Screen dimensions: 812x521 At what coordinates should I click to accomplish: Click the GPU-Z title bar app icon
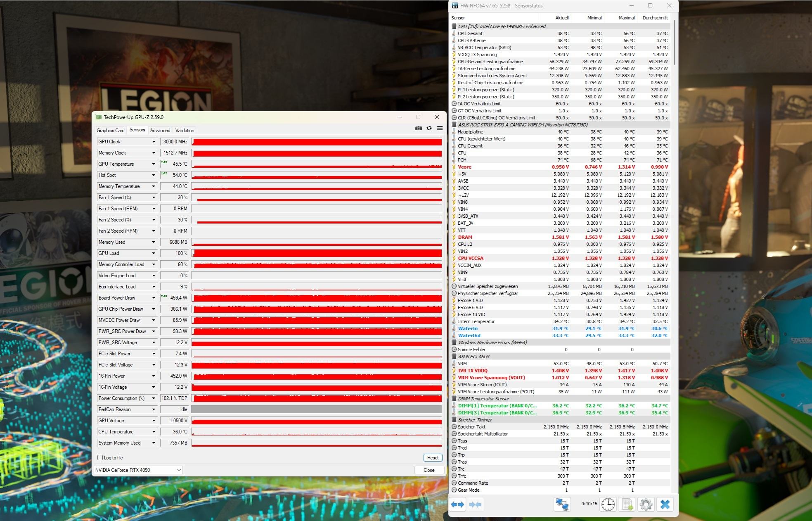click(x=98, y=117)
